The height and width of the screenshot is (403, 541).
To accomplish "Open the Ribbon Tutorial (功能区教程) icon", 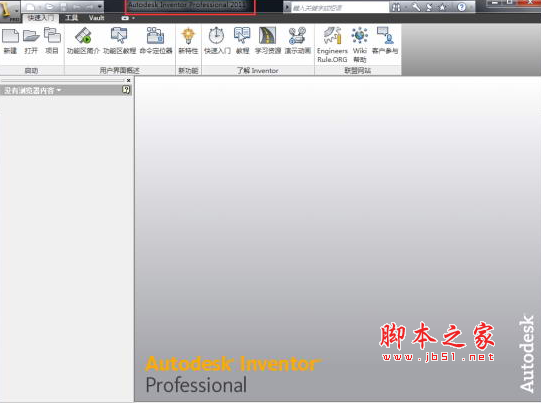I will pos(119,36).
